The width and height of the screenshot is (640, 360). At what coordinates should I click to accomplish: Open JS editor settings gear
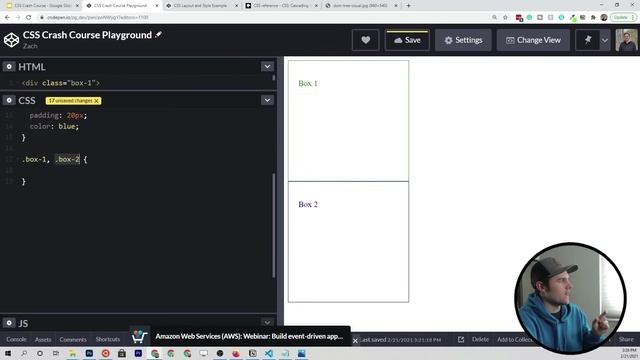(9, 323)
